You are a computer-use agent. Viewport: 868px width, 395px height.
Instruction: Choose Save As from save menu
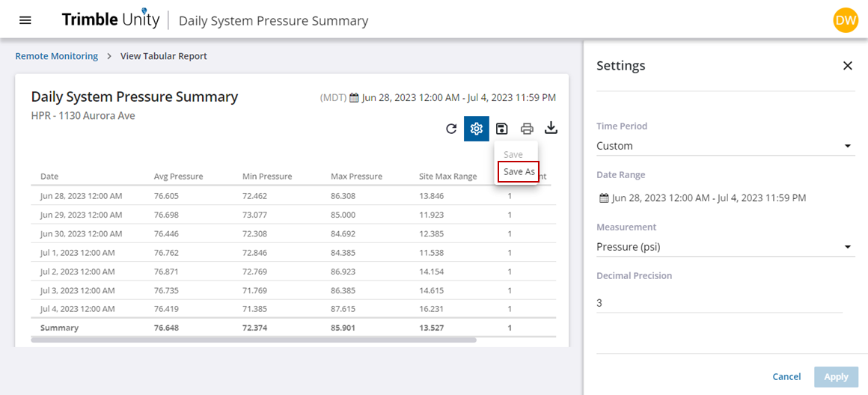519,172
